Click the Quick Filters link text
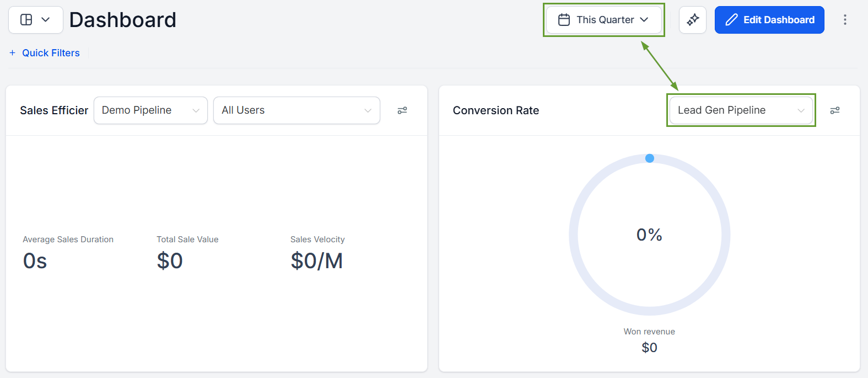The width and height of the screenshot is (868, 378). tap(51, 53)
